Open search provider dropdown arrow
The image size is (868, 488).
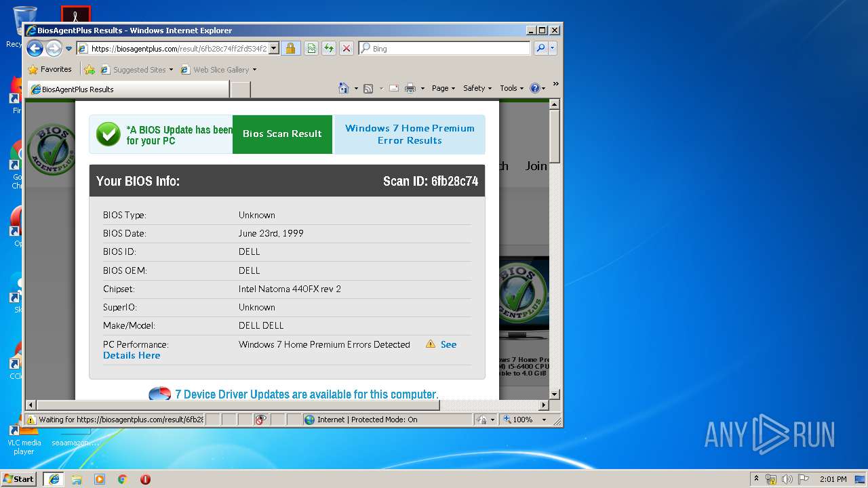point(553,48)
